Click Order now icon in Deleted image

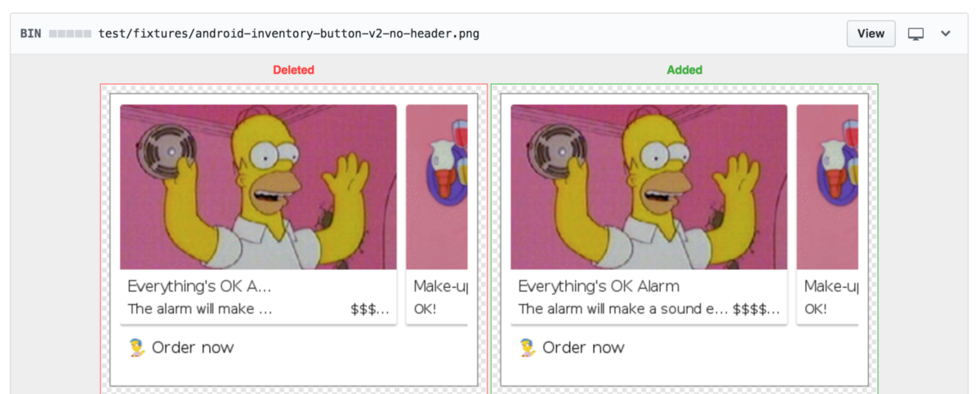pos(136,348)
